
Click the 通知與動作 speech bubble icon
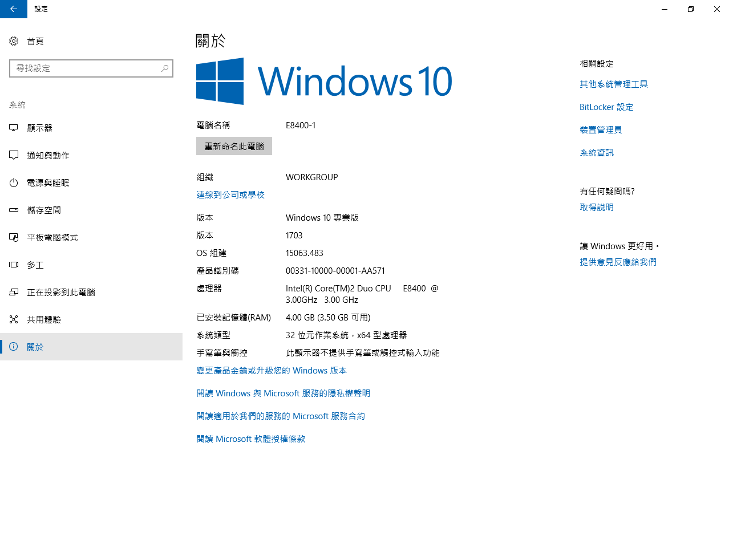(14, 155)
